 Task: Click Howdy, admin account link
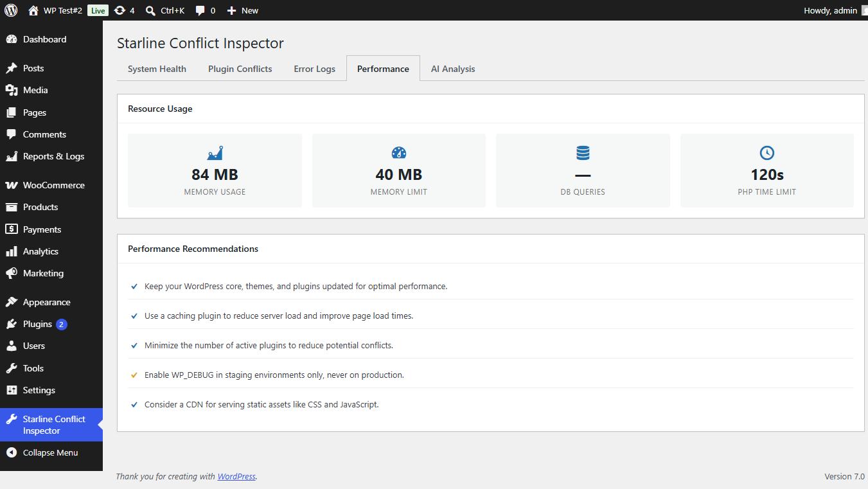pyautogui.click(x=830, y=10)
